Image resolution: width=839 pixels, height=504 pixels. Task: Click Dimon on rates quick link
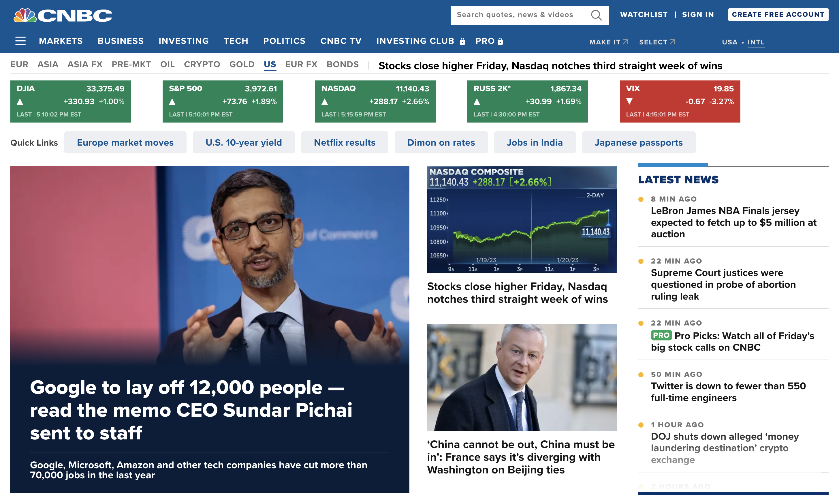(441, 142)
